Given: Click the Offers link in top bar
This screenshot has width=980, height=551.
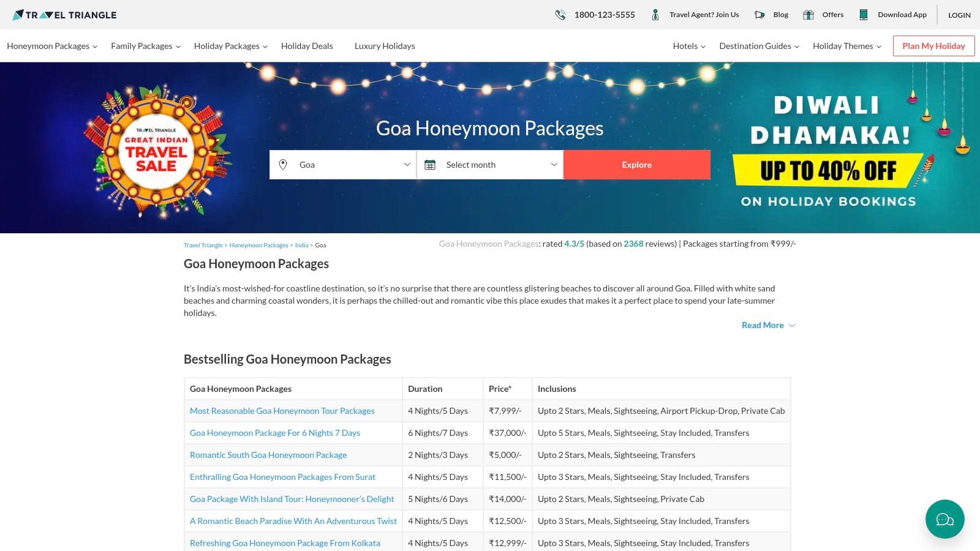Looking at the screenshot, I should 833,15.
